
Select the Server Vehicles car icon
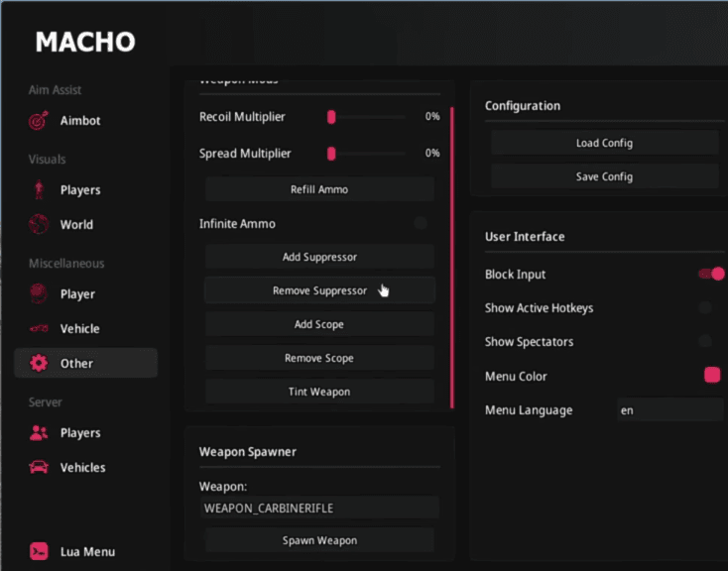click(x=39, y=467)
